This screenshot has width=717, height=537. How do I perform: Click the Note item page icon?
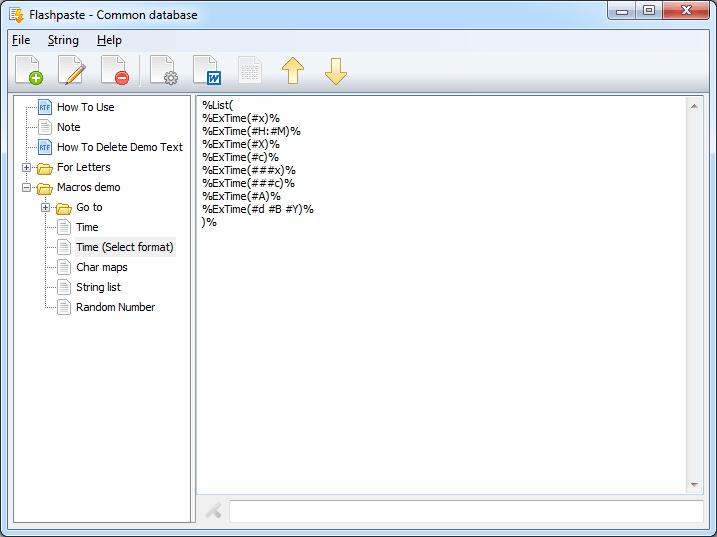[45, 127]
